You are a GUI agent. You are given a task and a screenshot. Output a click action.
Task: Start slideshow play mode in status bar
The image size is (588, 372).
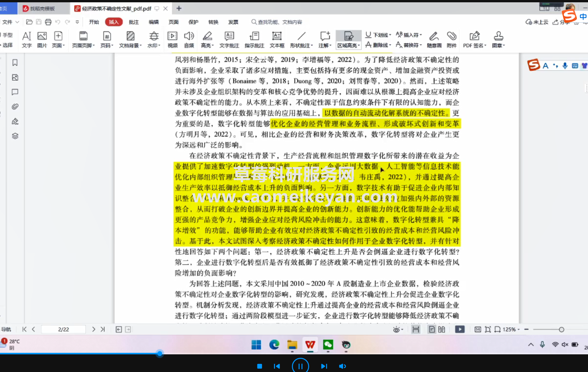(x=460, y=329)
